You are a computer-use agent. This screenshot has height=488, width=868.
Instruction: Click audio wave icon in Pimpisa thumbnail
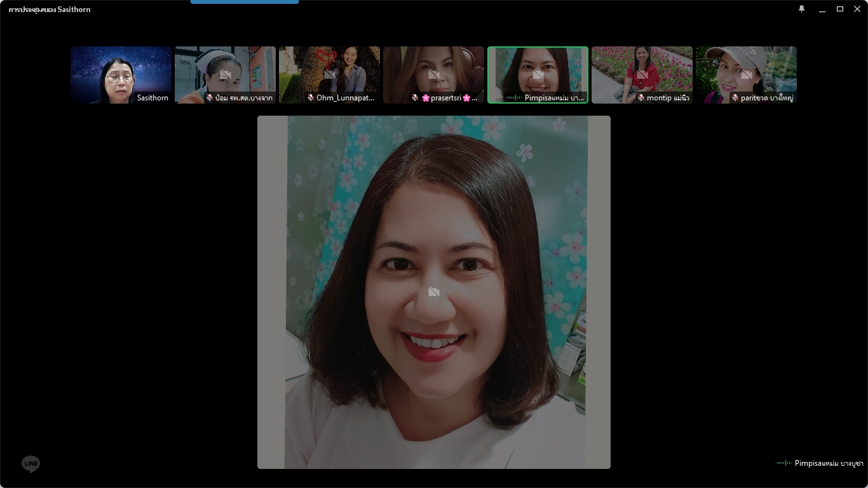pyautogui.click(x=513, y=98)
